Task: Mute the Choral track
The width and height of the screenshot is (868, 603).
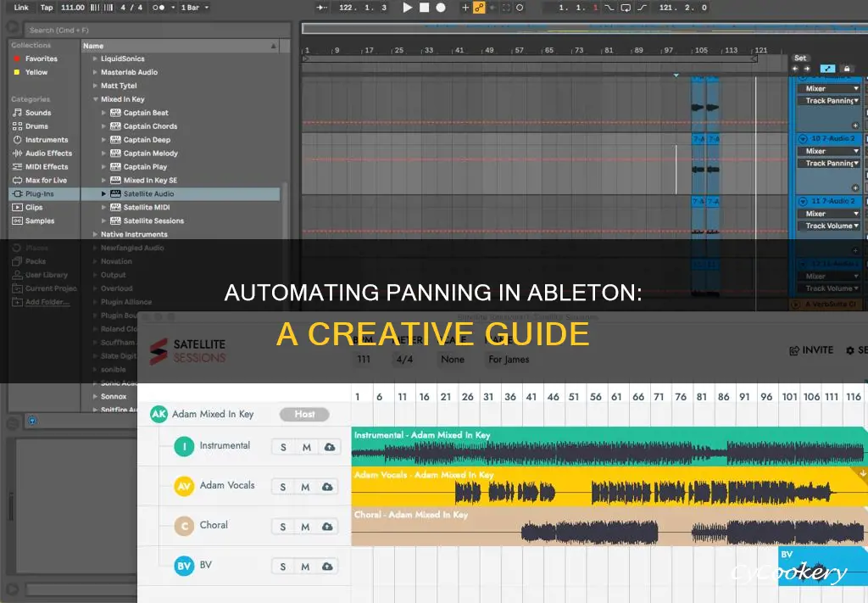Action: (305, 527)
